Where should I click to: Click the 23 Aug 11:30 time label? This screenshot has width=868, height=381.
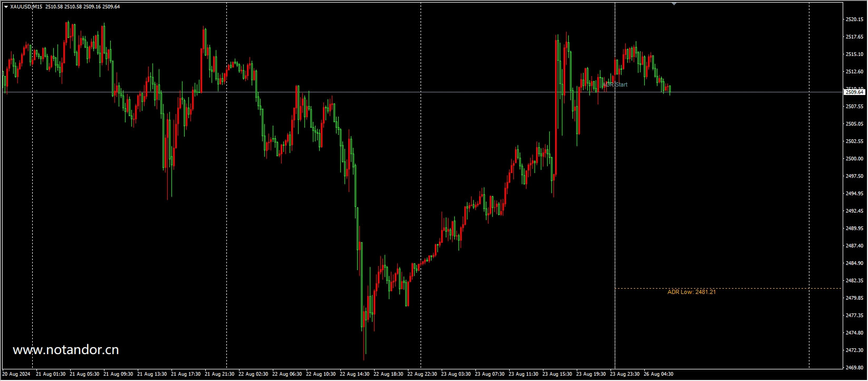pyautogui.click(x=523, y=374)
